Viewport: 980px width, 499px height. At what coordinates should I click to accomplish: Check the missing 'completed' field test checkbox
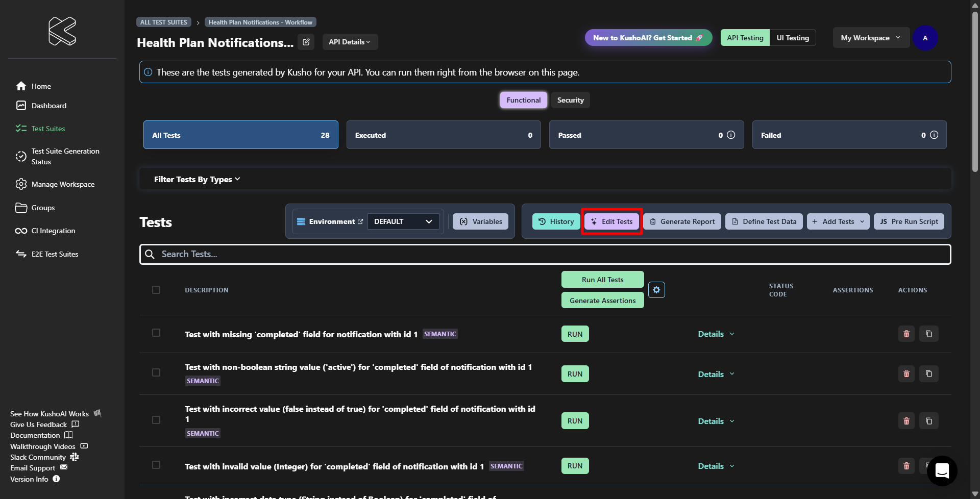point(156,333)
